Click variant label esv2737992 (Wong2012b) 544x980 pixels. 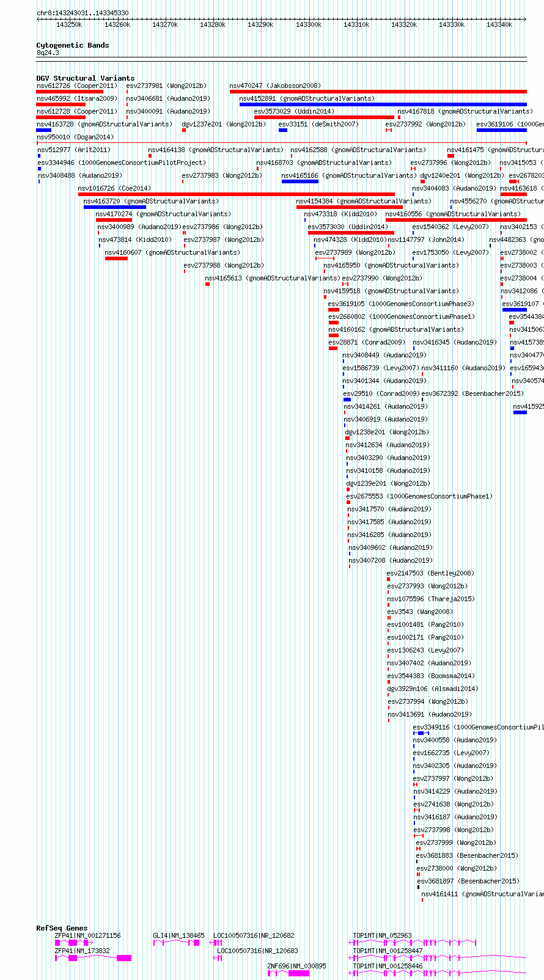pyautogui.click(x=425, y=124)
